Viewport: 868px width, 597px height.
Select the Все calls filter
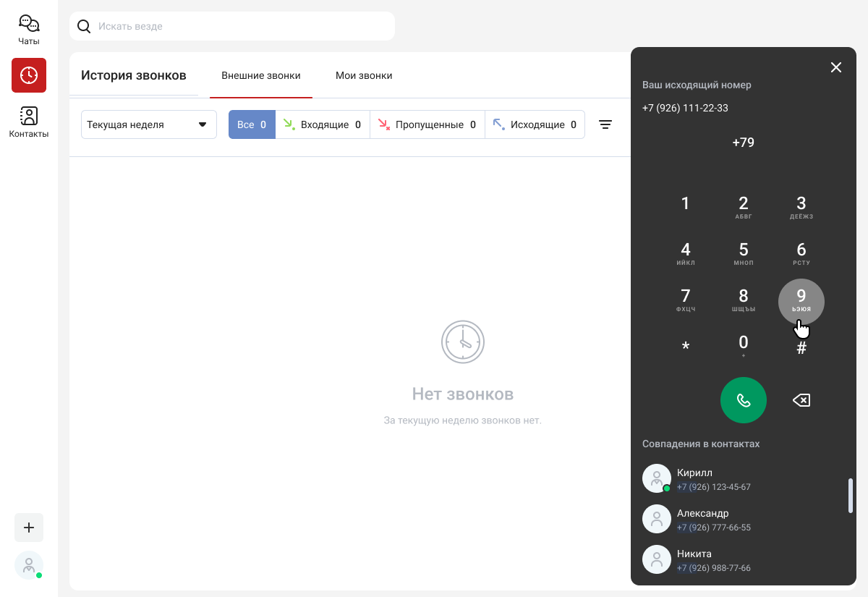pyautogui.click(x=252, y=124)
